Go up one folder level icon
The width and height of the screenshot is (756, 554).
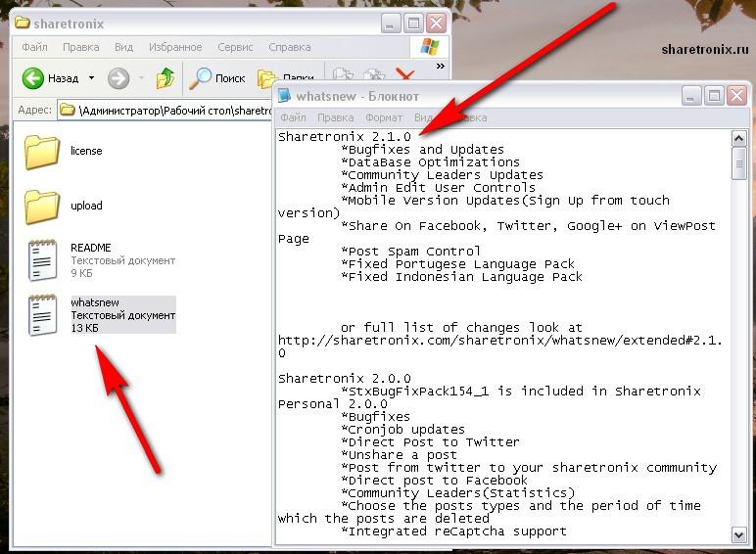pos(165,78)
